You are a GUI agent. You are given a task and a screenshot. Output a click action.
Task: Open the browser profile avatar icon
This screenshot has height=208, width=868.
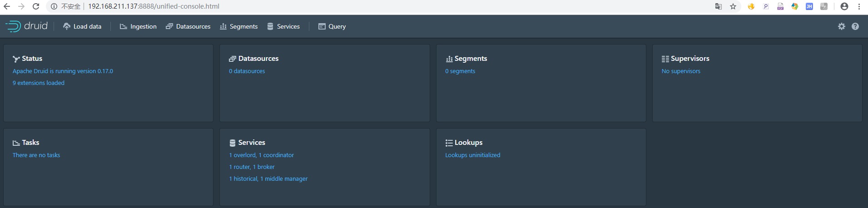(x=844, y=6)
